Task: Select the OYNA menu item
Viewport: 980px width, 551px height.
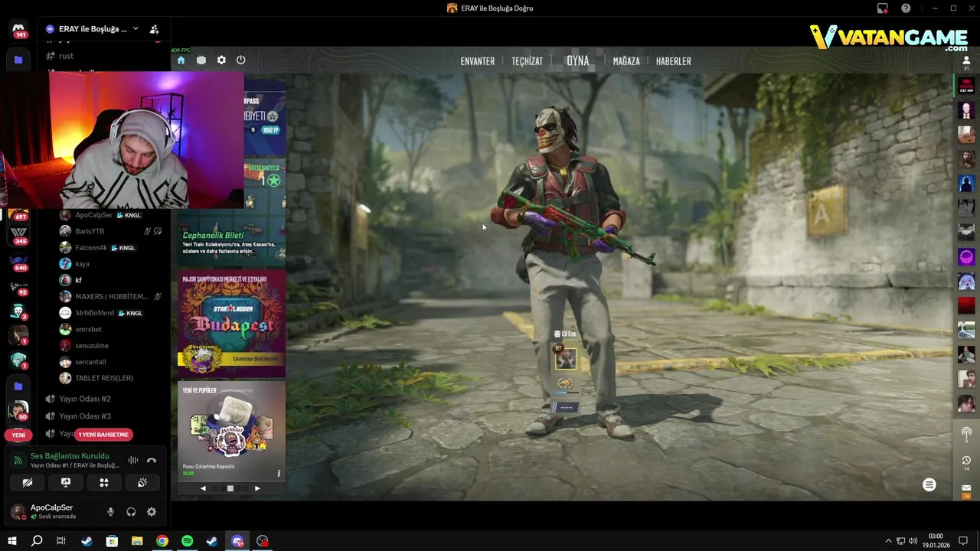Action: pos(578,60)
